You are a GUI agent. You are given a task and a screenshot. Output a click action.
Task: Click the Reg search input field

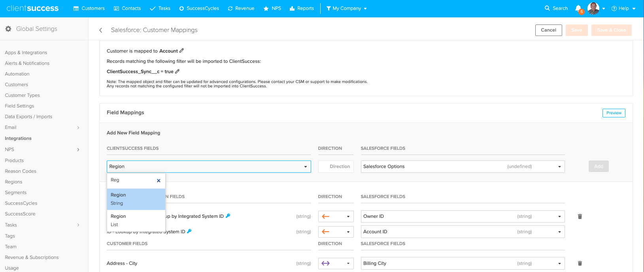(132, 180)
